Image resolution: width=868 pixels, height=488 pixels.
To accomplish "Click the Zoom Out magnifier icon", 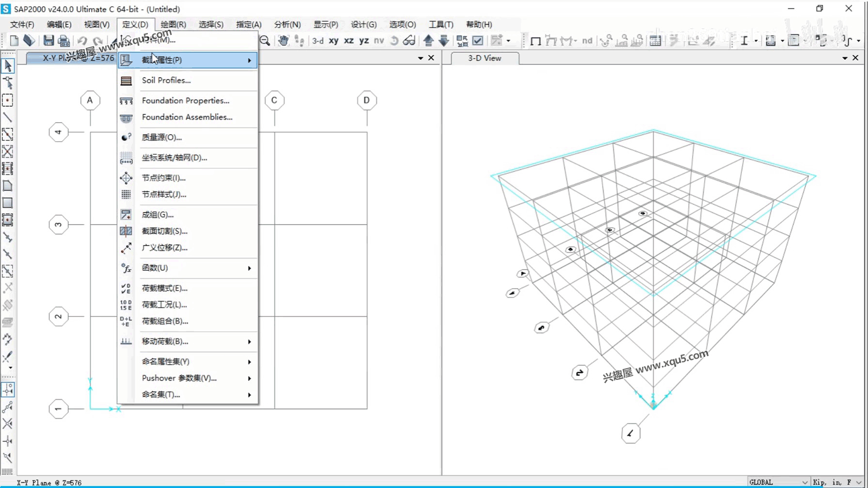I will click(265, 41).
